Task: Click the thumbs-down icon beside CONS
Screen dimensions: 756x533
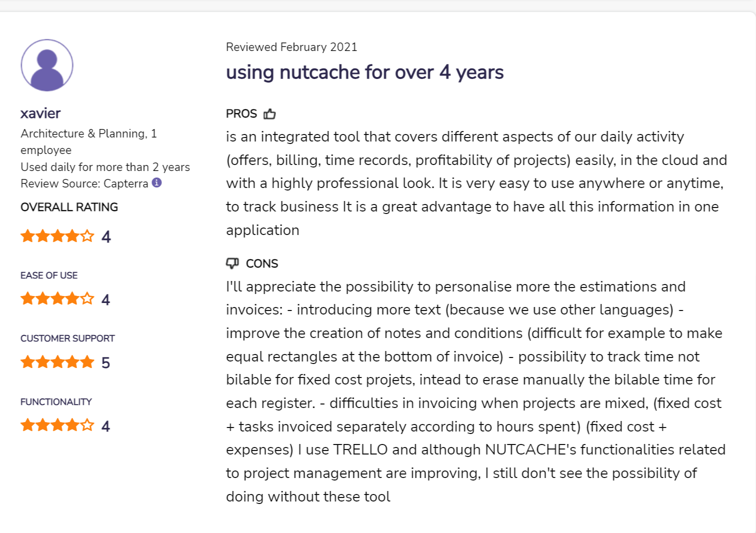Action: tap(232, 263)
